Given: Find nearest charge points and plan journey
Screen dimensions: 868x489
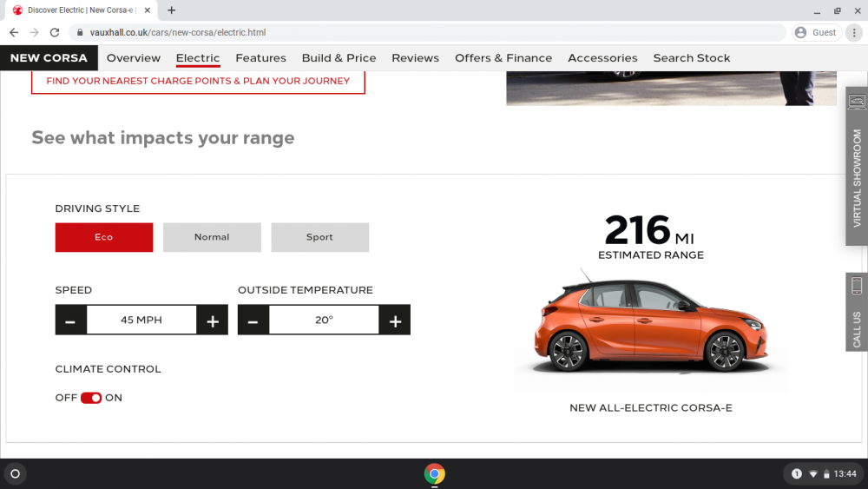Looking at the screenshot, I should point(198,81).
